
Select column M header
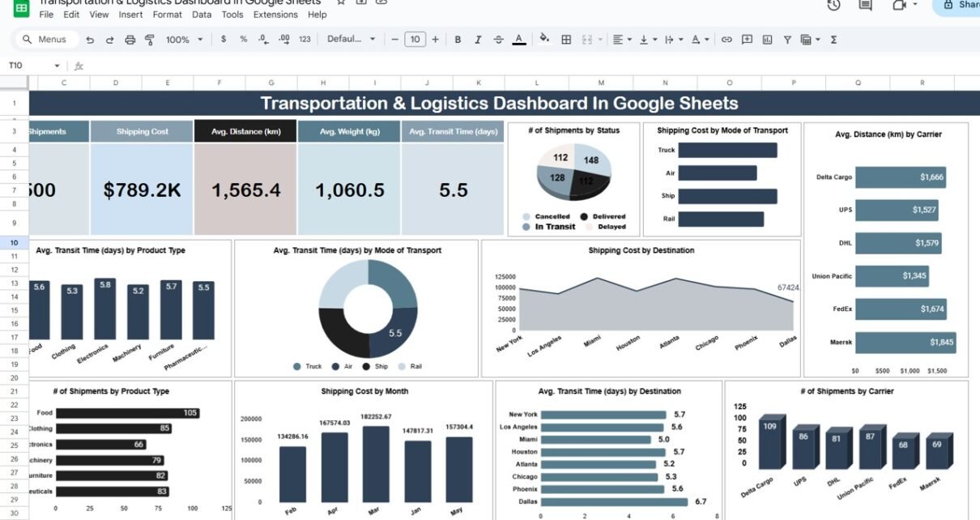tap(601, 83)
